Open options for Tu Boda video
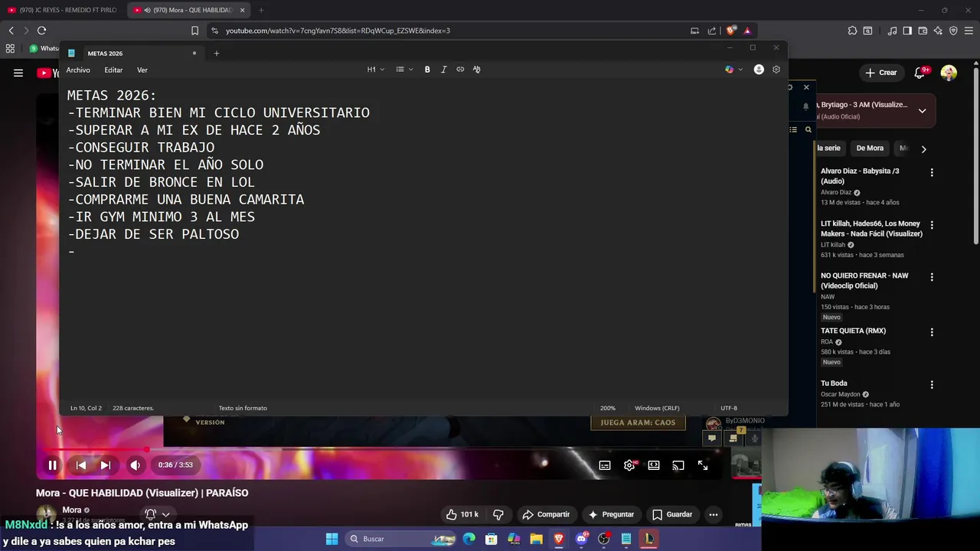The height and width of the screenshot is (551, 980). click(932, 385)
